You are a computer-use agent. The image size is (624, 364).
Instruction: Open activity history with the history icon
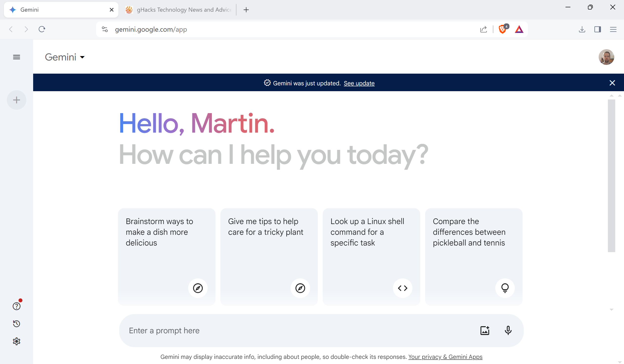coord(17,324)
